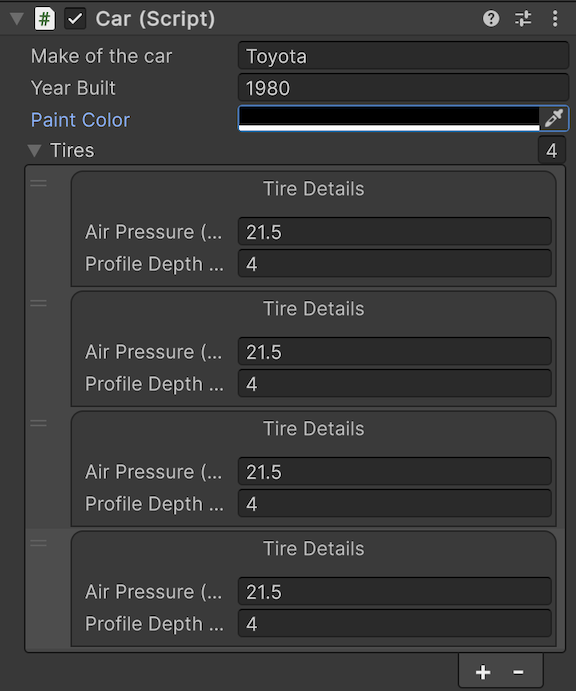
Task: Open Car component three-dot options menu
Action: click(x=555, y=19)
